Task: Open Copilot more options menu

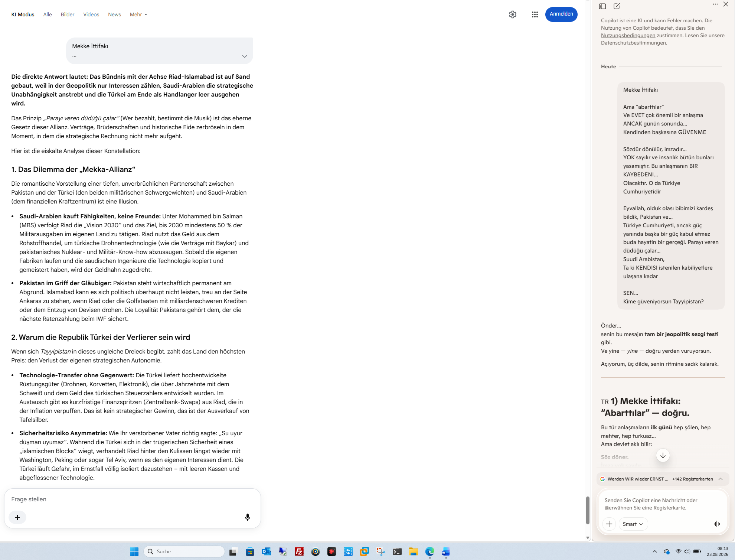Action: [x=715, y=4]
